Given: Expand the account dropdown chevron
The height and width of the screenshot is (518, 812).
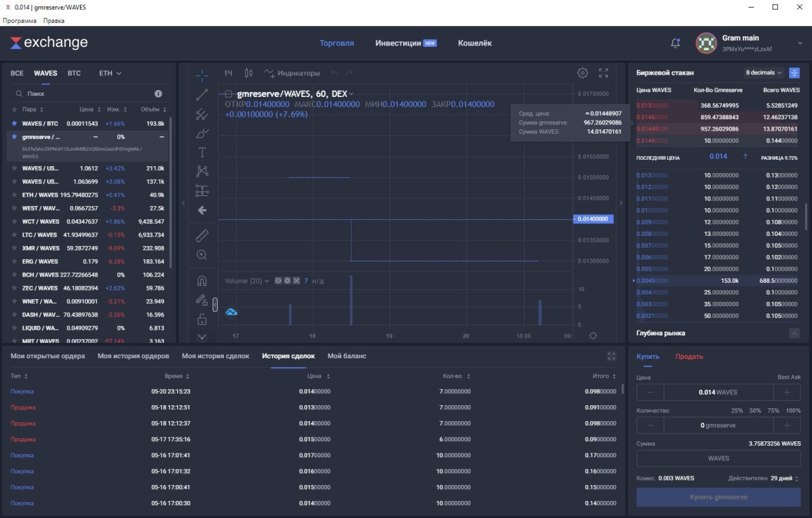Looking at the screenshot, I should 800,43.
